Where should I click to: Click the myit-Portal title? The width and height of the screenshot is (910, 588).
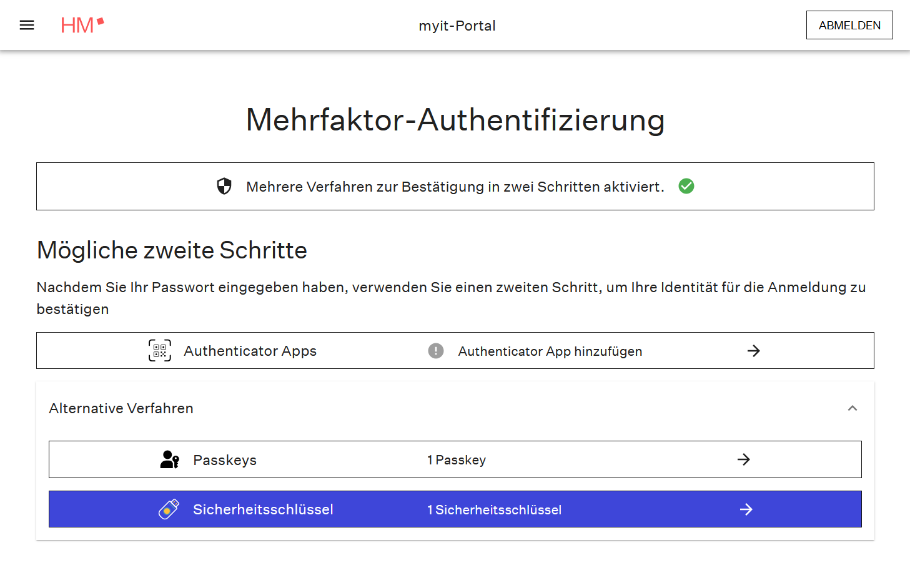tap(457, 26)
